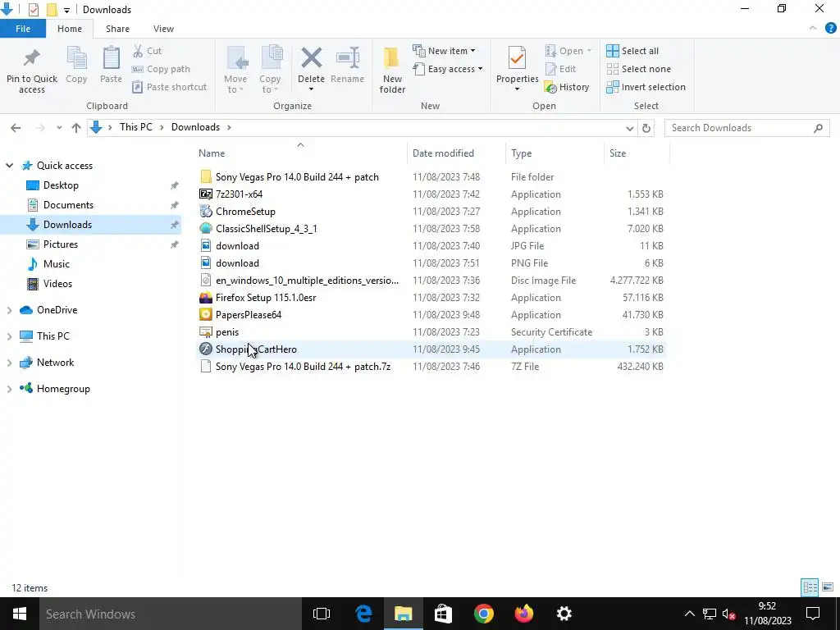Click the muted volume tray icon
The image size is (840, 630).
pyautogui.click(x=728, y=614)
